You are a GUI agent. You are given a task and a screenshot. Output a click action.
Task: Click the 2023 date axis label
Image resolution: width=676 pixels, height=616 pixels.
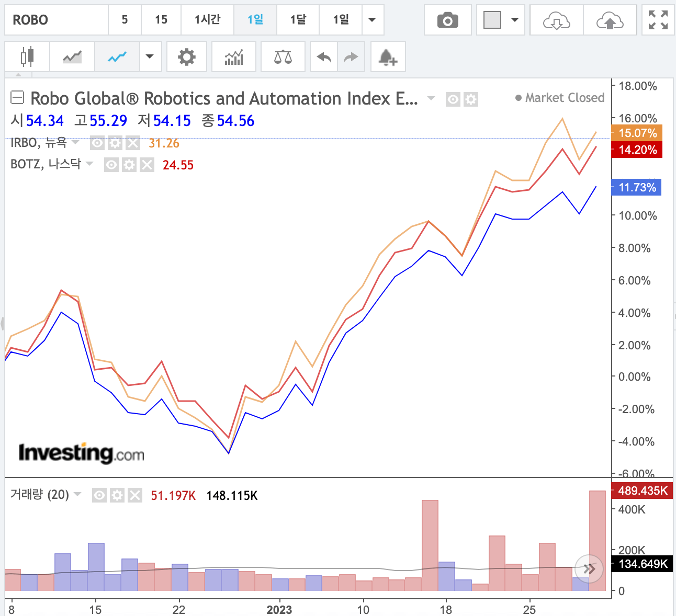click(279, 610)
